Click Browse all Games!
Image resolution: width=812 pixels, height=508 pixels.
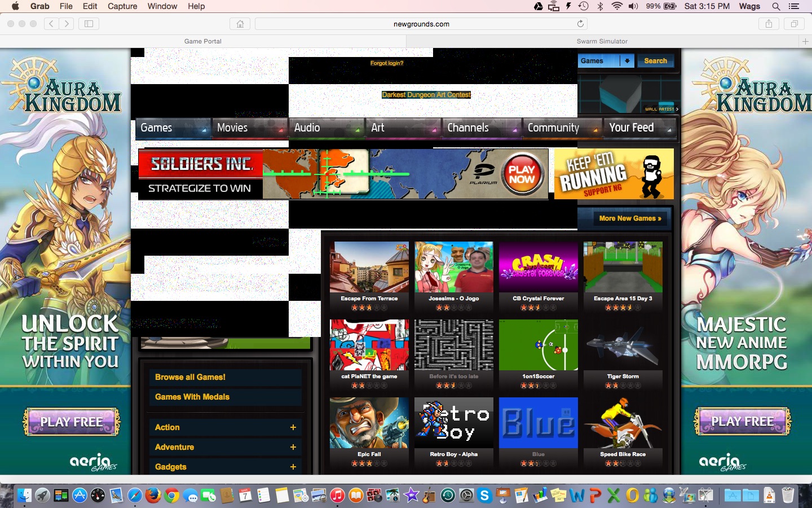226,377
